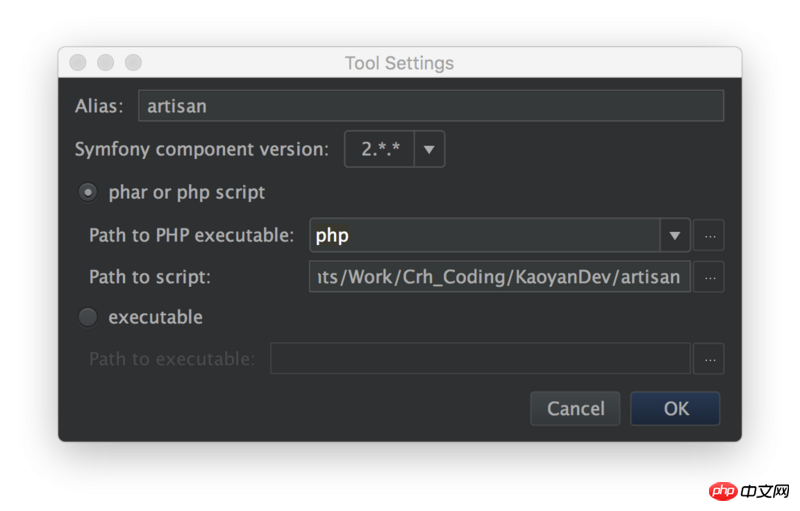Click the 2.*.* version value box
The height and width of the screenshot is (511, 800).
[x=379, y=150]
